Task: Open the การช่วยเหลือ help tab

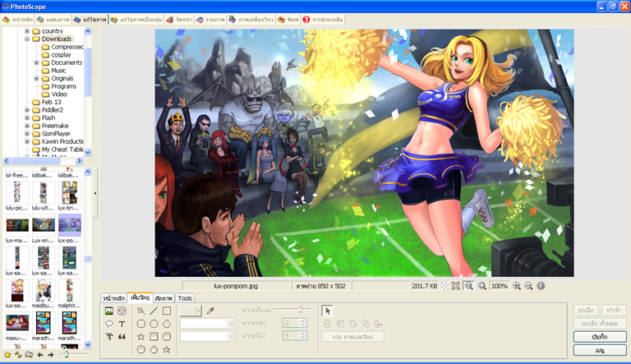Action: [323, 20]
